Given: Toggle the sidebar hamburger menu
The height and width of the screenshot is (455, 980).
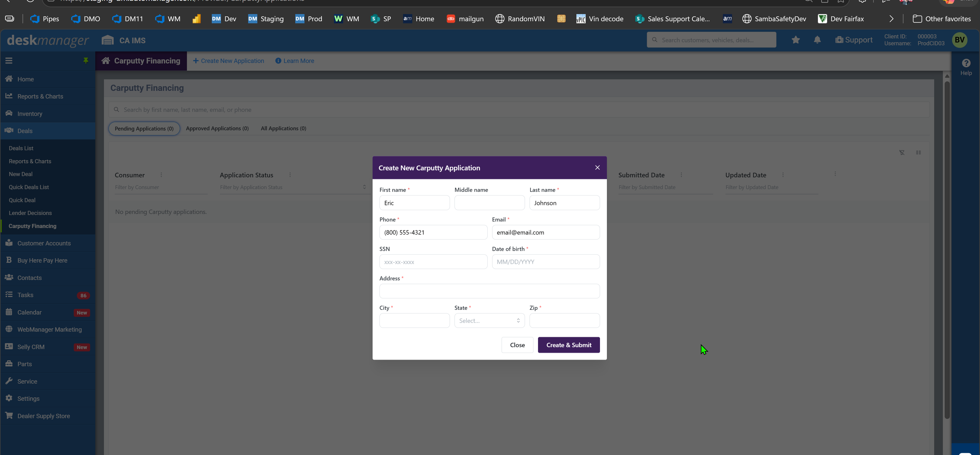Looking at the screenshot, I should click(9, 61).
